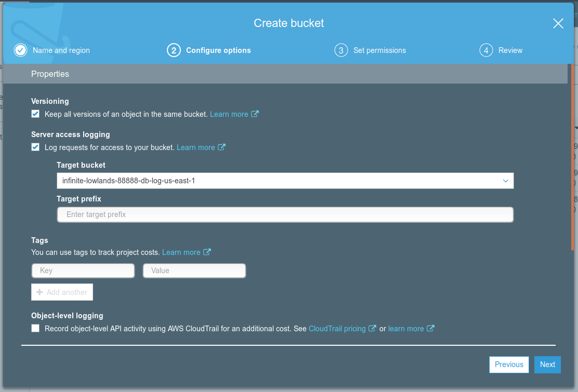578x392 pixels.
Task: Click the Server access logging heading
Action: pyautogui.click(x=70, y=134)
